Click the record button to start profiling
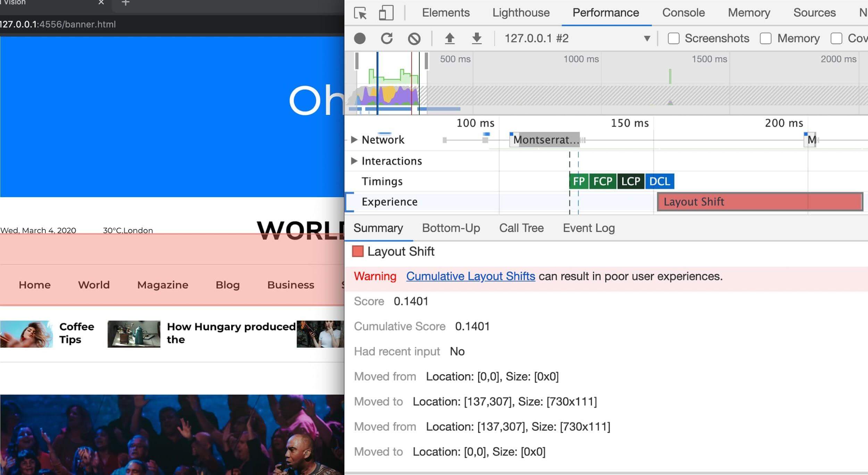The width and height of the screenshot is (868, 475). (x=360, y=39)
